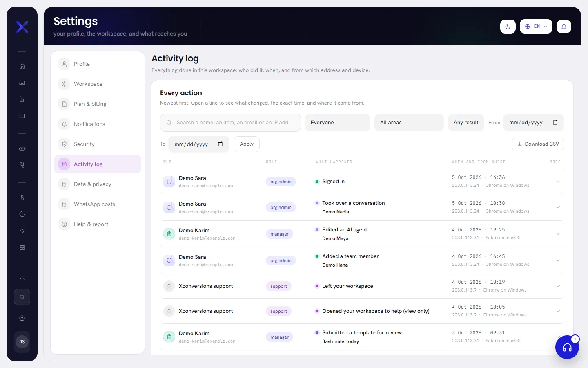This screenshot has width=588, height=368.
Task: Click the manager badge on Edited an AI agent row
Action: (x=280, y=234)
